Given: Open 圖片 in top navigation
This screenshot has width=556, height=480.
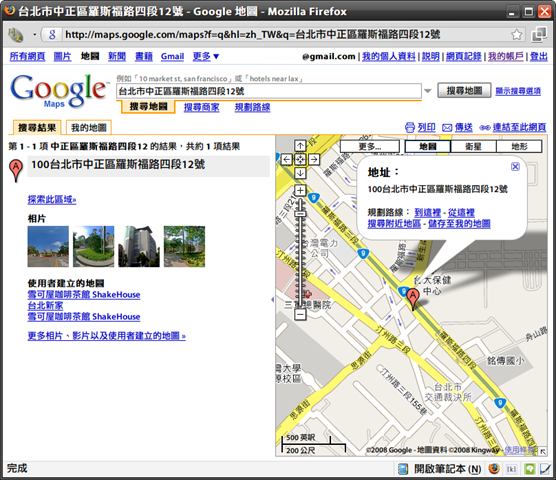Looking at the screenshot, I should tap(62, 56).
